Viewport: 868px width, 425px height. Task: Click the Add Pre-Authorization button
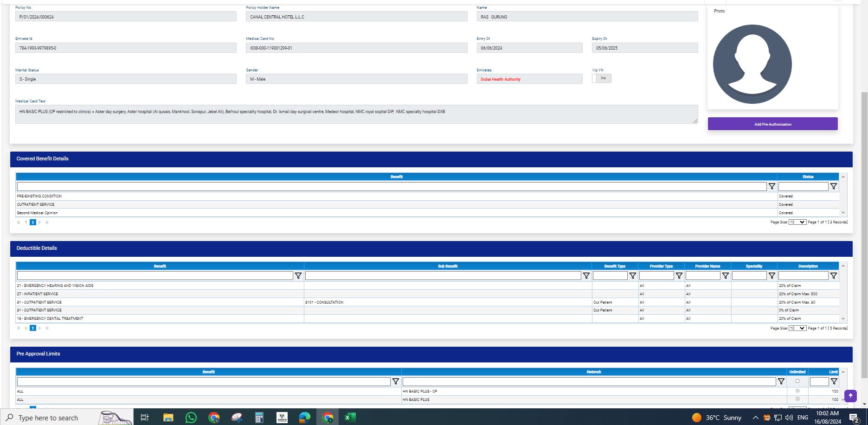click(772, 124)
